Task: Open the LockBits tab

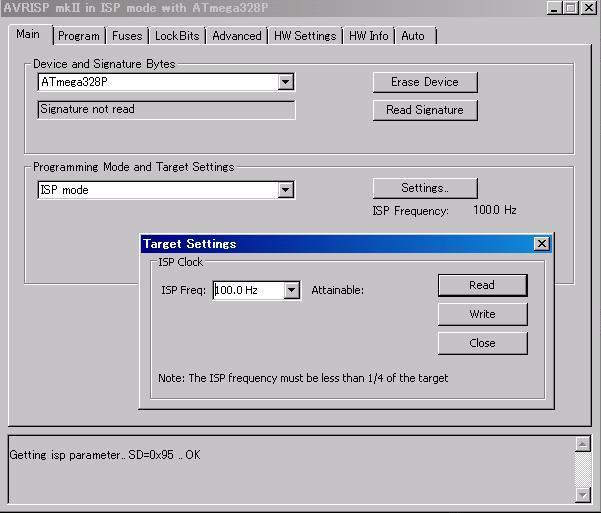Action: click(x=177, y=36)
